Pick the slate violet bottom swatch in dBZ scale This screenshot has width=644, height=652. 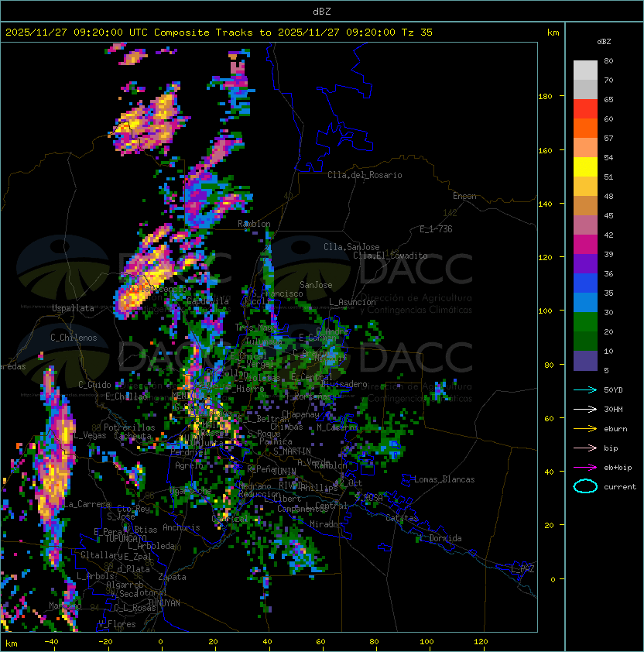click(x=585, y=361)
